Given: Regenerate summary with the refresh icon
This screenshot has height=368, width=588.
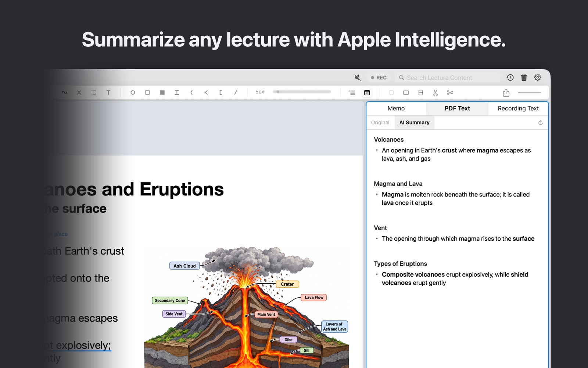Looking at the screenshot, I should pyautogui.click(x=541, y=123).
